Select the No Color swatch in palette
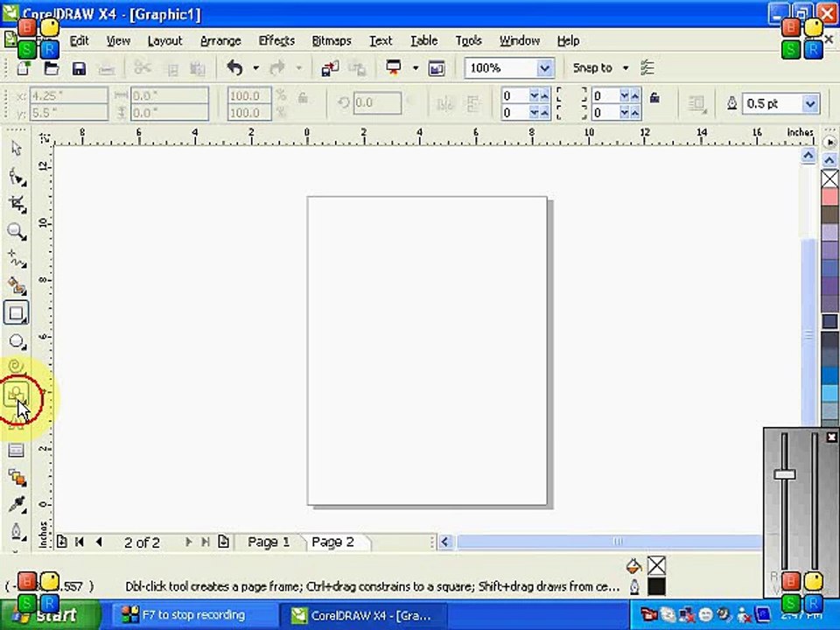This screenshot has height=630, width=840. 829,178
